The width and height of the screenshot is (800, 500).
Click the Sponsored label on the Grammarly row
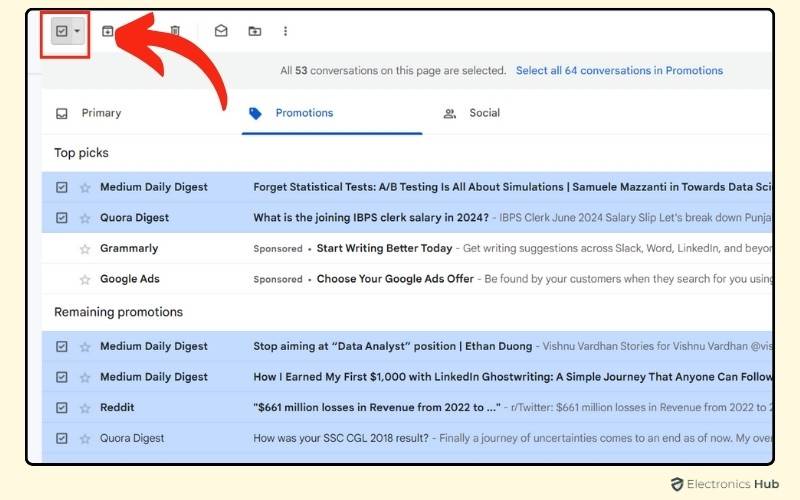[x=278, y=249]
